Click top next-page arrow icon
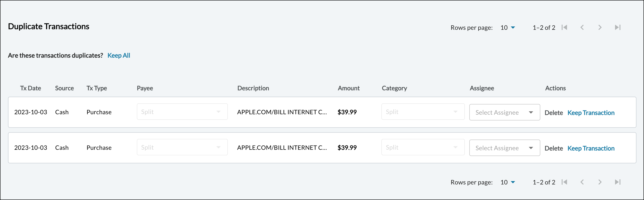 600,28
